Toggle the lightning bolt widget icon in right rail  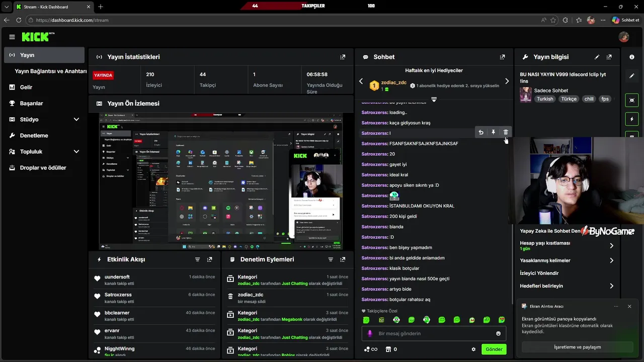coord(632,119)
